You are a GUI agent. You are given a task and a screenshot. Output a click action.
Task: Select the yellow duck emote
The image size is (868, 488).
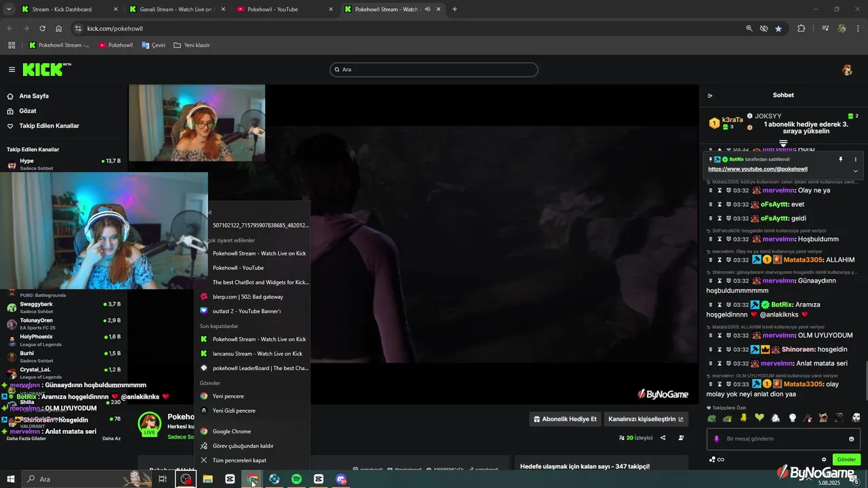click(x=744, y=418)
